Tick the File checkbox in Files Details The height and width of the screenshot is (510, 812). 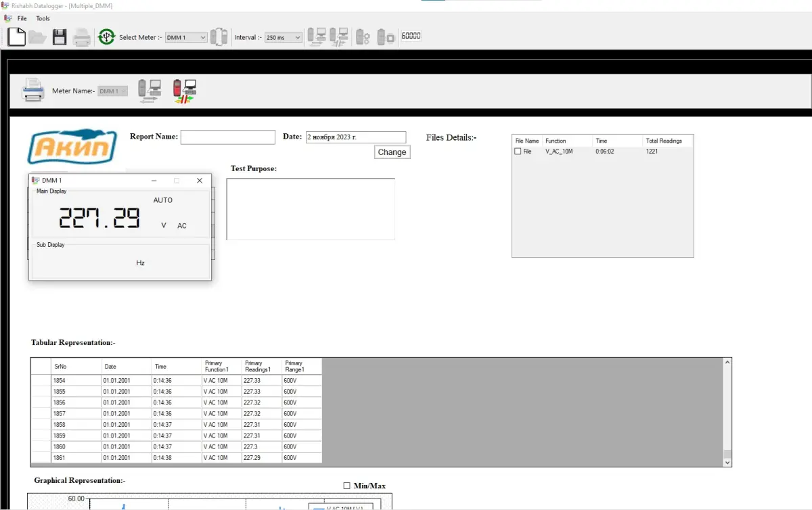(518, 152)
